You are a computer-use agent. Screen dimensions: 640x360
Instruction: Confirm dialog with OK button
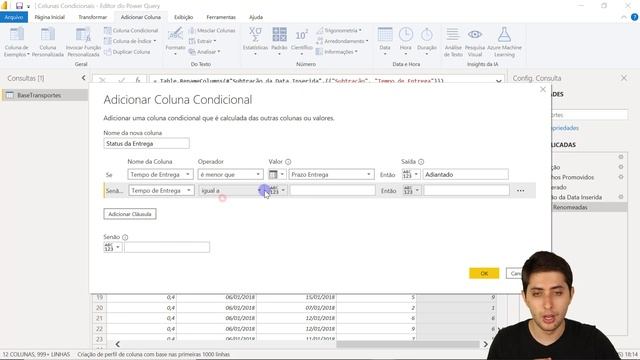(x=484, y=273)
